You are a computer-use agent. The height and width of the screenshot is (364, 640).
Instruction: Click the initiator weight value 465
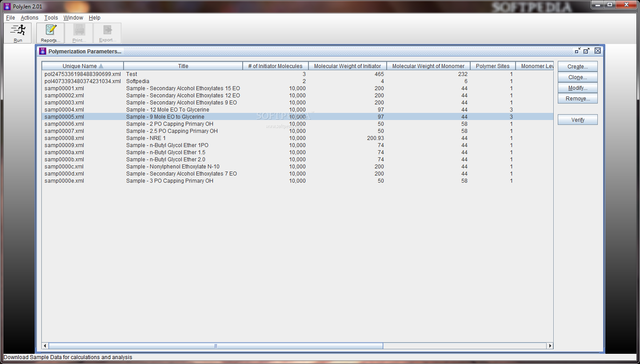point(379,74)
